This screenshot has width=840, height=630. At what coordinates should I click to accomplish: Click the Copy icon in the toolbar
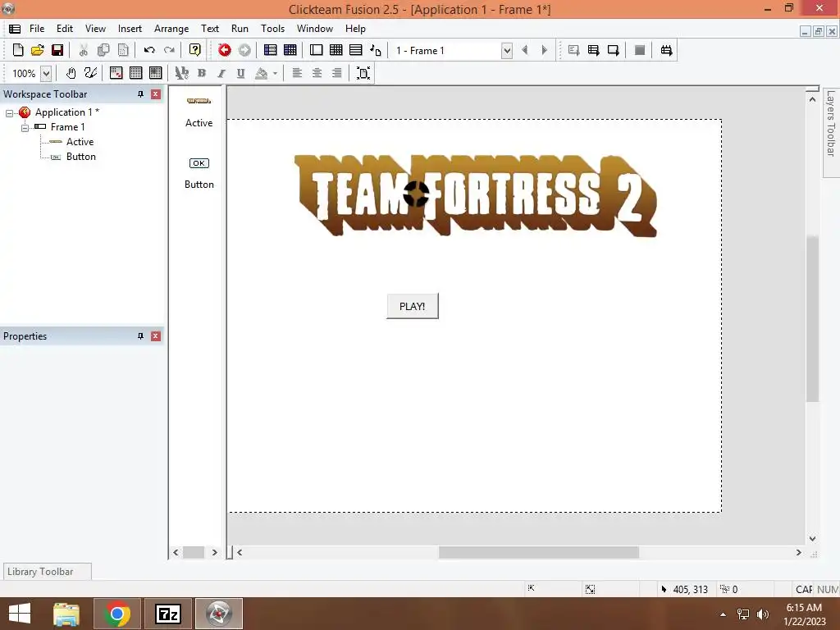103,50
